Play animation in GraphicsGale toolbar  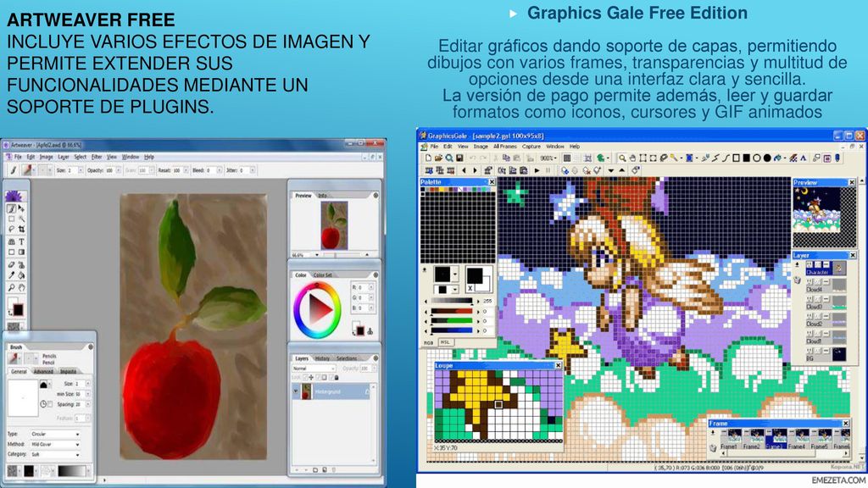coord(537,170)
